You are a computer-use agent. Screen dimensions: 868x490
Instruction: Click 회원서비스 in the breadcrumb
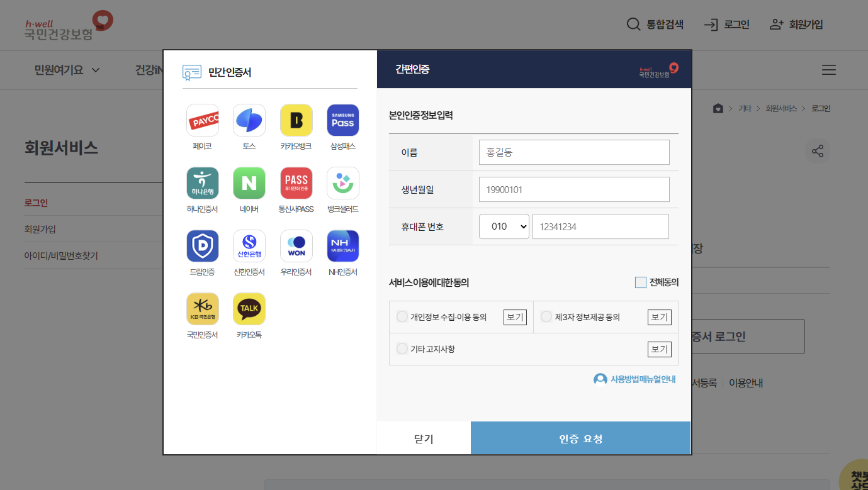coord(781,108)
